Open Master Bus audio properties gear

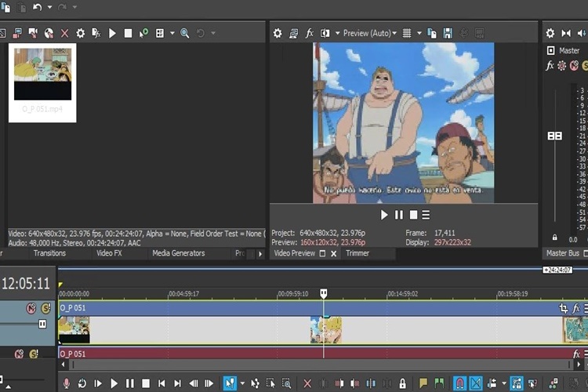click(x=550, y=34)
